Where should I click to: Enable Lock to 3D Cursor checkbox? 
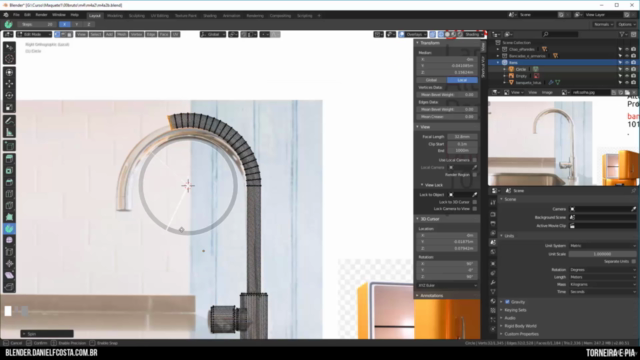coord(474,202)
